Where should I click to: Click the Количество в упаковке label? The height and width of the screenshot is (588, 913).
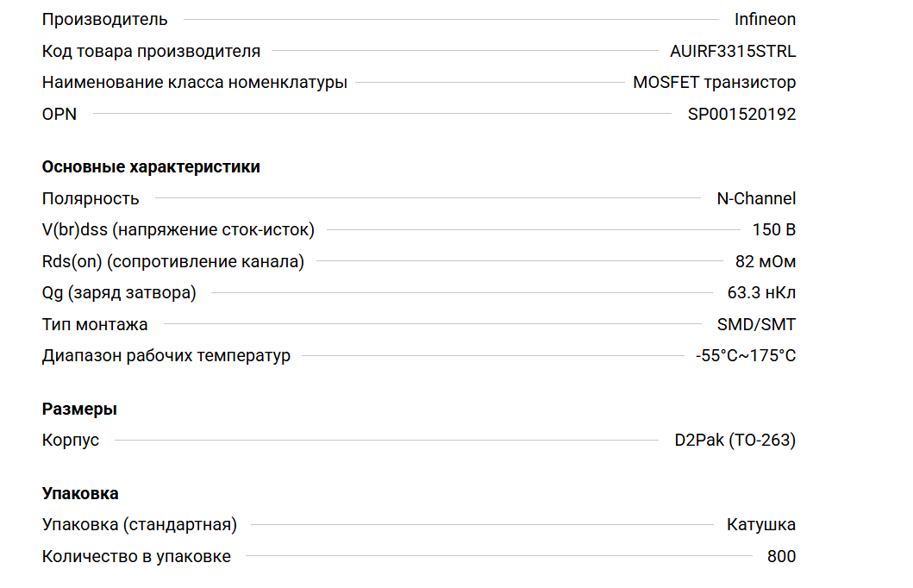click(x=136, y=557)
